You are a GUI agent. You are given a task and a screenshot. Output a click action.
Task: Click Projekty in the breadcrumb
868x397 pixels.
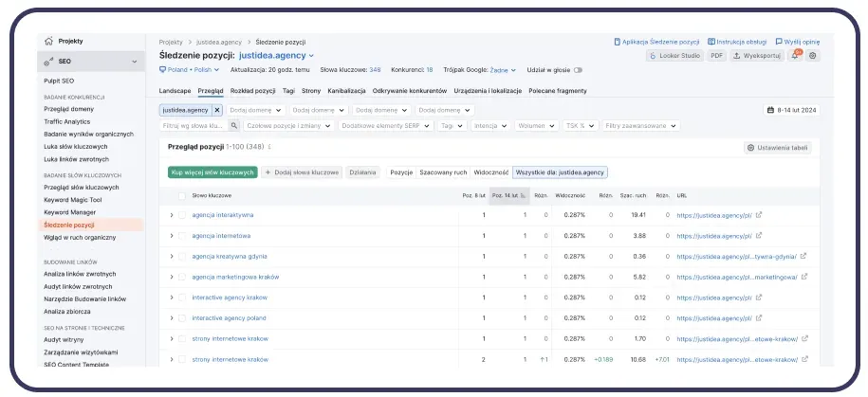[171, 42]
